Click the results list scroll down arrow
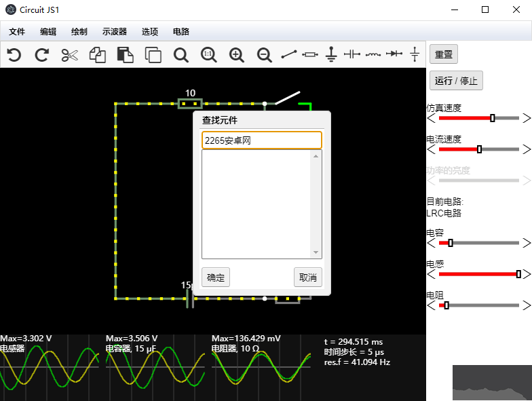The image size is (532, 401). (316, 252)
